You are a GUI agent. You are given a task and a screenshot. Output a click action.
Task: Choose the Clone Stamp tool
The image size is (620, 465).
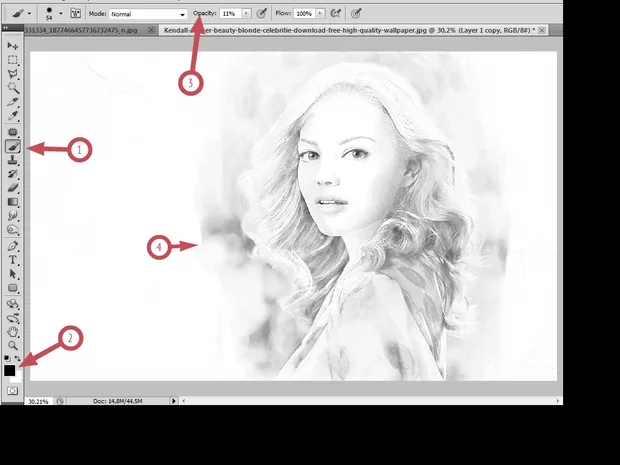pos(13,159)
